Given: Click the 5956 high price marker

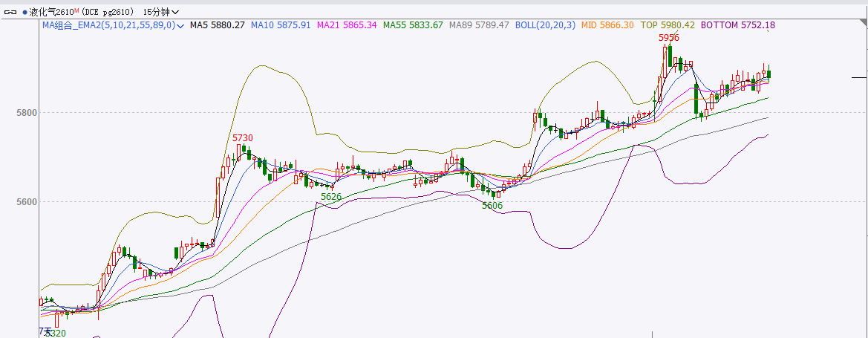Looking at the screenshot, I should [x=669, y=38].
